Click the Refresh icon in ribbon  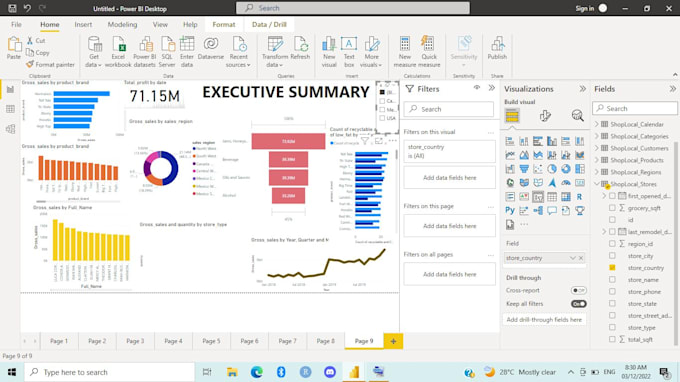[300, 48]
